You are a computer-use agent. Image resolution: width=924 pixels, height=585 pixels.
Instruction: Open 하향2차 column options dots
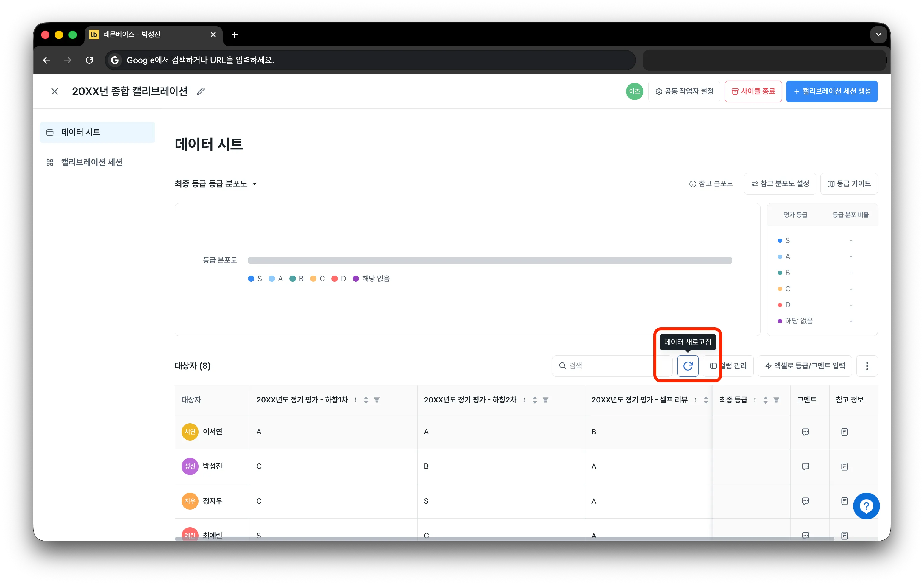[x=524, y=400]
